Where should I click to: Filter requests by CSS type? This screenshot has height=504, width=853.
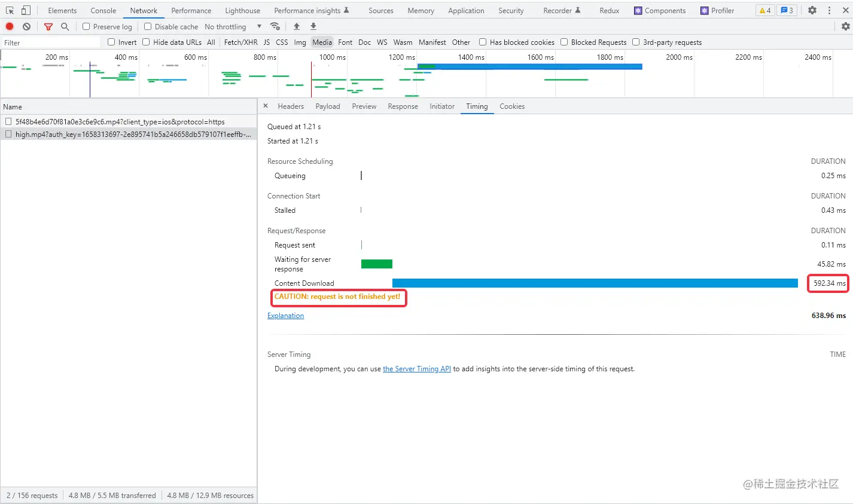point(282,42)
